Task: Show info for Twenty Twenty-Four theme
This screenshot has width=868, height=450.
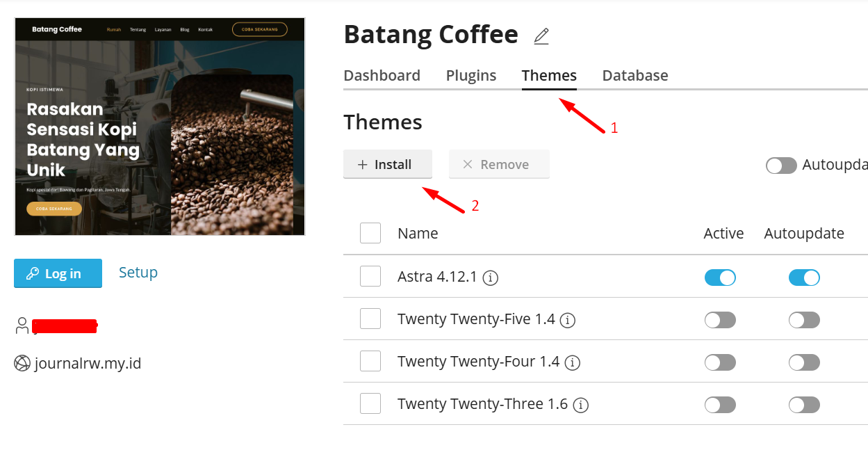Action: 572,362
